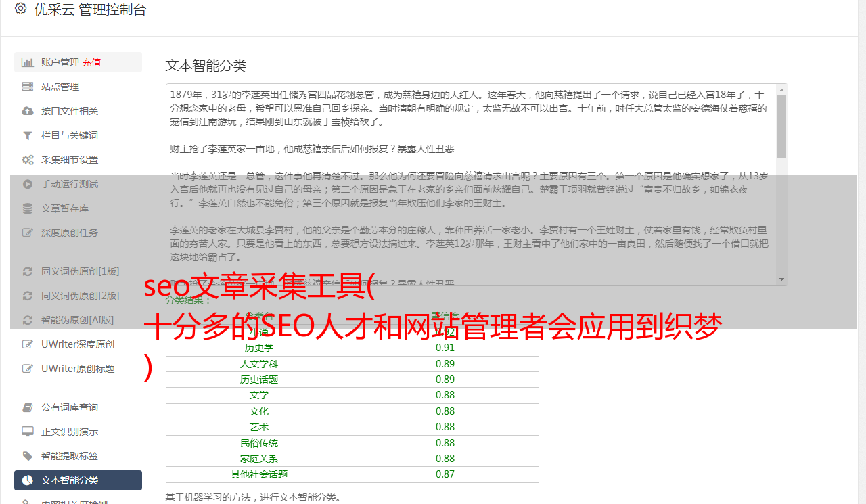The image size is (866, 504).
Task: Click the gears icon for 采集细节设置
Action: point(28,160)
